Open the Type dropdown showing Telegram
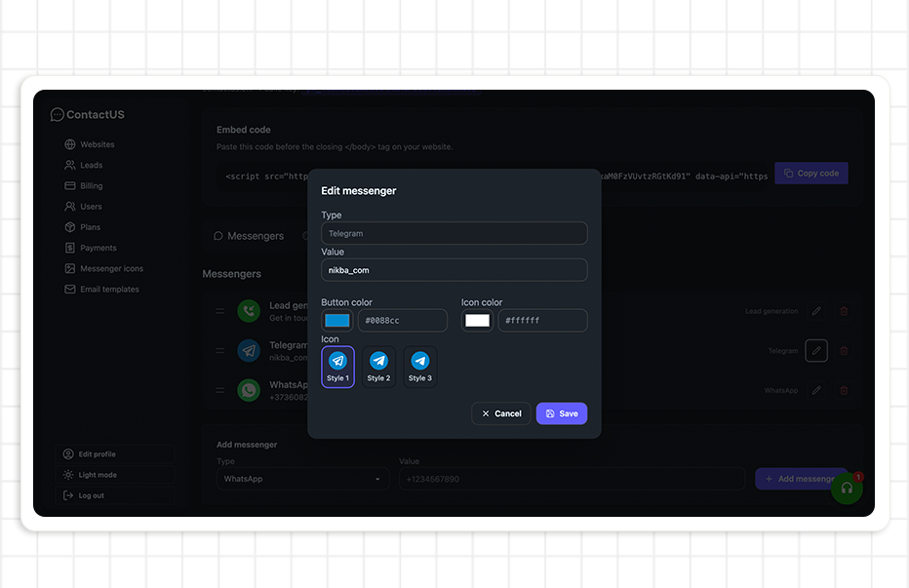Screen dimensions: 909x588 pos(454,233)
